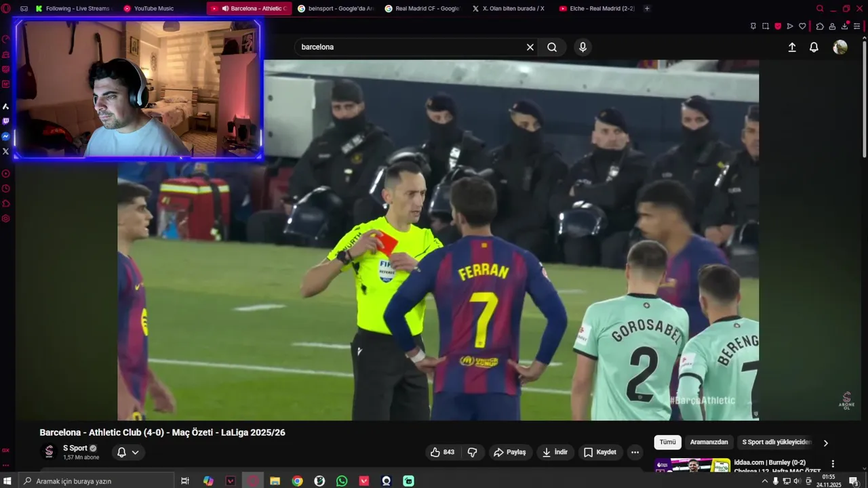The image size is (868, 488).
Task: Expand the subscription notification bell dropdown
Action: (127, 452)
